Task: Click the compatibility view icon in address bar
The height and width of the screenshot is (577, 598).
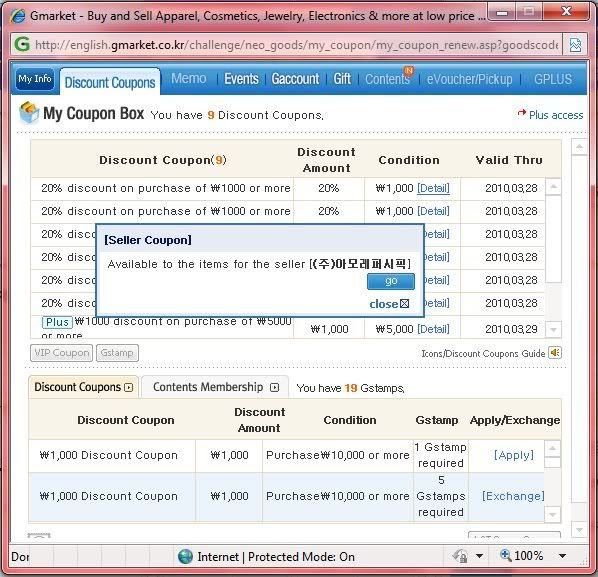Action: click(575, 45)
